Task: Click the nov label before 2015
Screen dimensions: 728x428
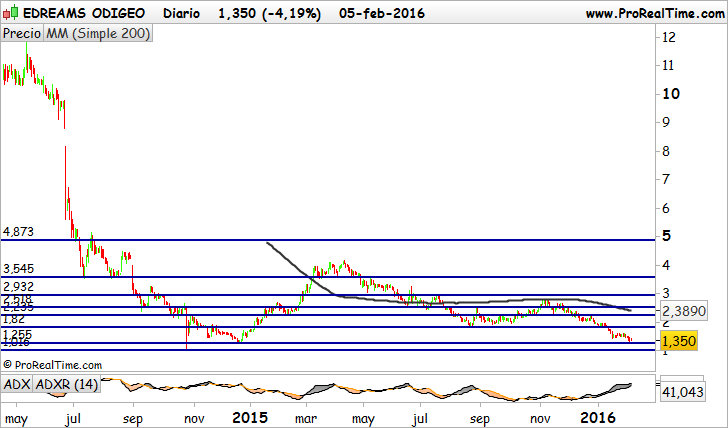Action: tap(194, 419)
